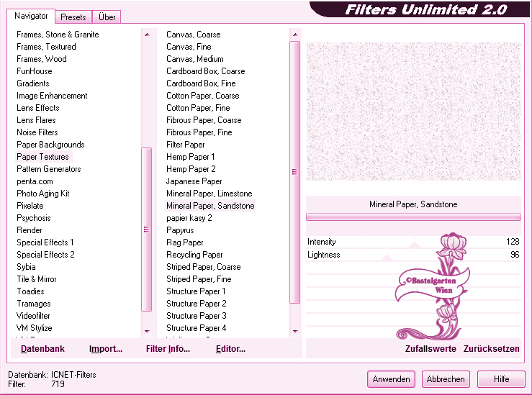Select Tile & Mirror category
The image size is (532, 395).
click(37, 279)
